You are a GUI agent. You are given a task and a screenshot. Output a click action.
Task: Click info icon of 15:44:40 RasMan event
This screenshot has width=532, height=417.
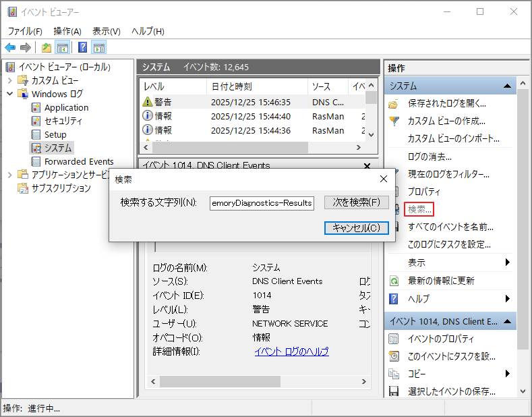click(147, 116)
